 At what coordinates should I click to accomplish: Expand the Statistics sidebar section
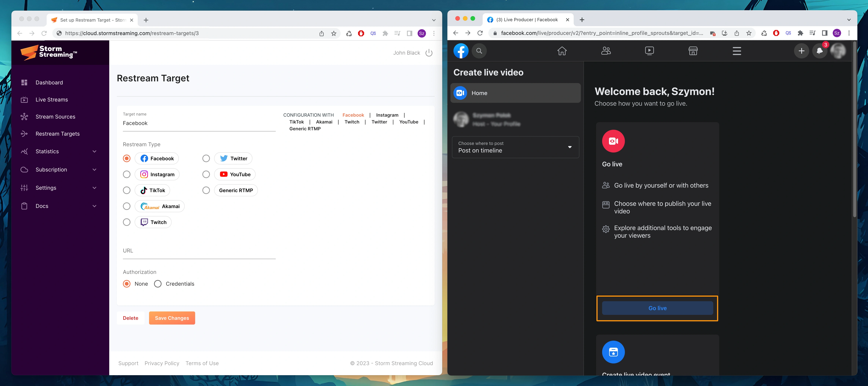point(94,151)
